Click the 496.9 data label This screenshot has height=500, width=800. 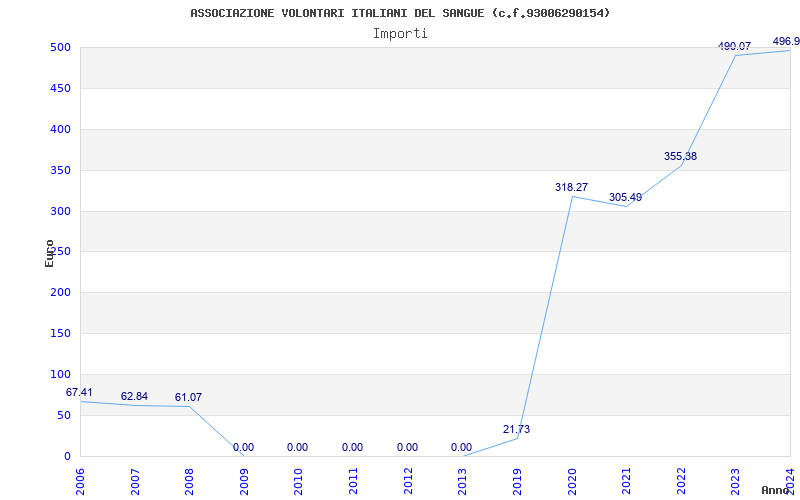click(x=786, y=41)
